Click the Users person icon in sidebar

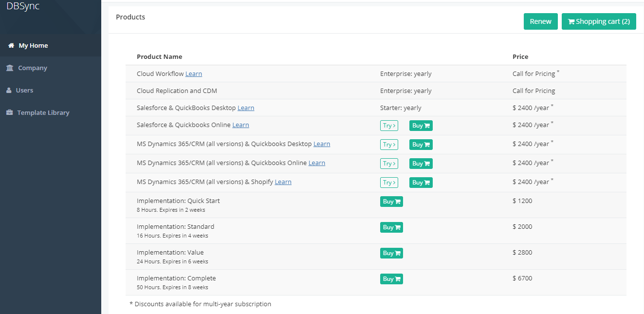(9, 91)
